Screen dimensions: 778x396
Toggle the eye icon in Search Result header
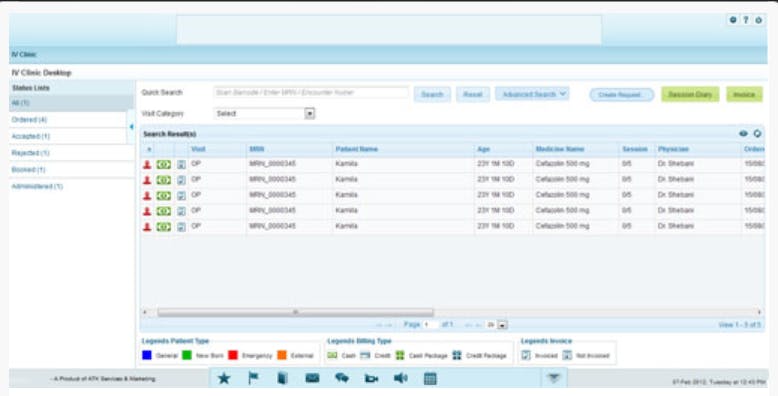pos(743,133)
